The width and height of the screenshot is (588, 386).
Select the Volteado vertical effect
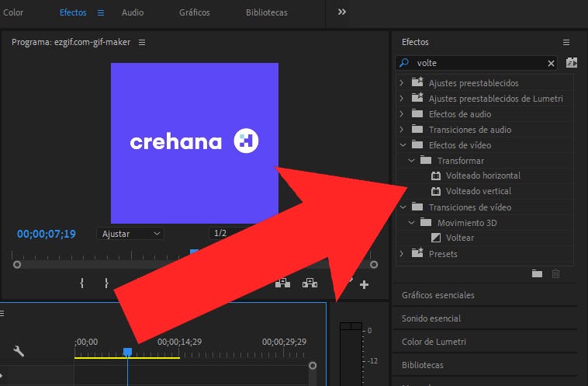point(478,191)
